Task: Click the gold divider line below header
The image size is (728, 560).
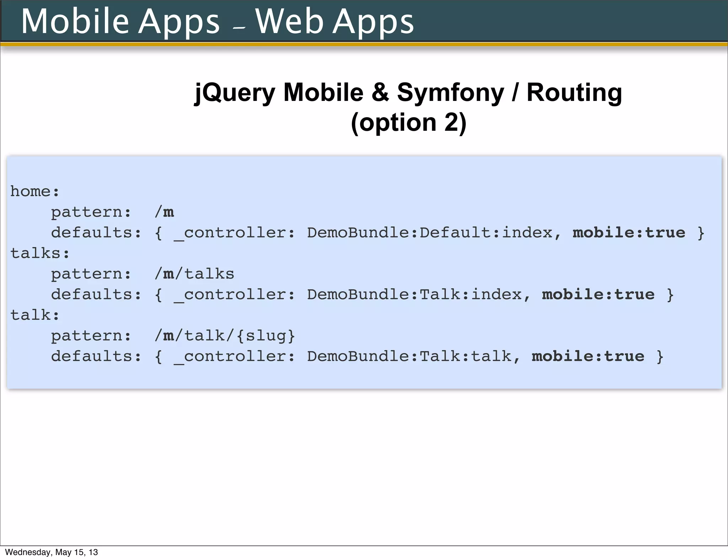Action: pos(364,44)
